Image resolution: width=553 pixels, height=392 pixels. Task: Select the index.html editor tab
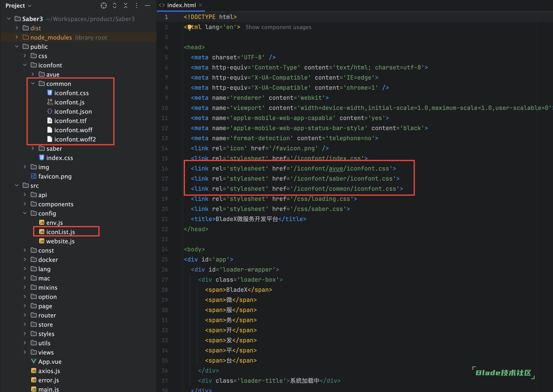[x=181, y=5]
